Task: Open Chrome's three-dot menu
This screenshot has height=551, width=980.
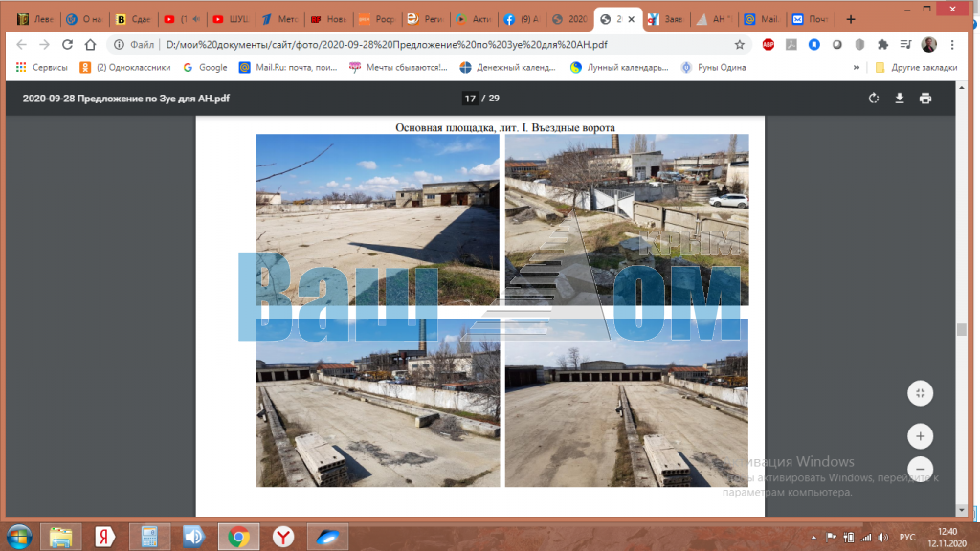Action: (952, 44)
